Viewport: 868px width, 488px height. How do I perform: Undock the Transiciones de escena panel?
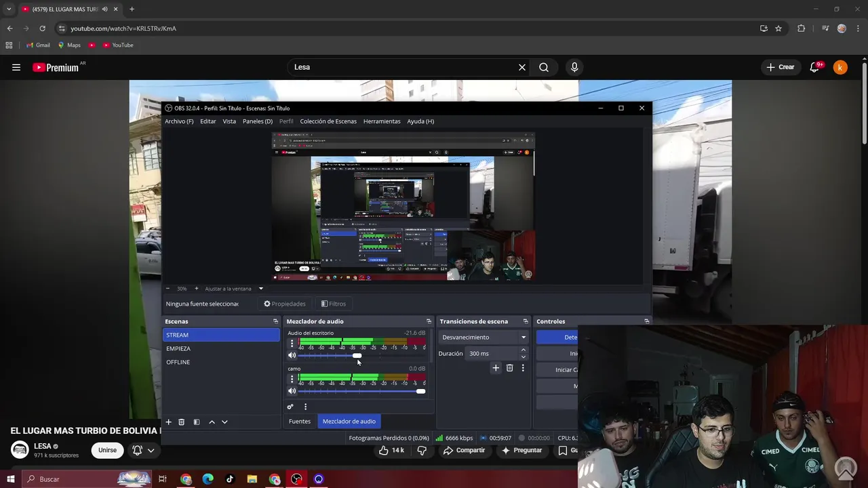(x=525, y=321)
